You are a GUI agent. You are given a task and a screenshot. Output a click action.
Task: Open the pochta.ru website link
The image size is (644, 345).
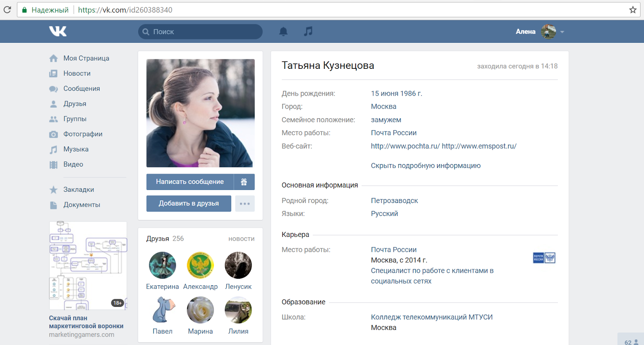point(405,146)
